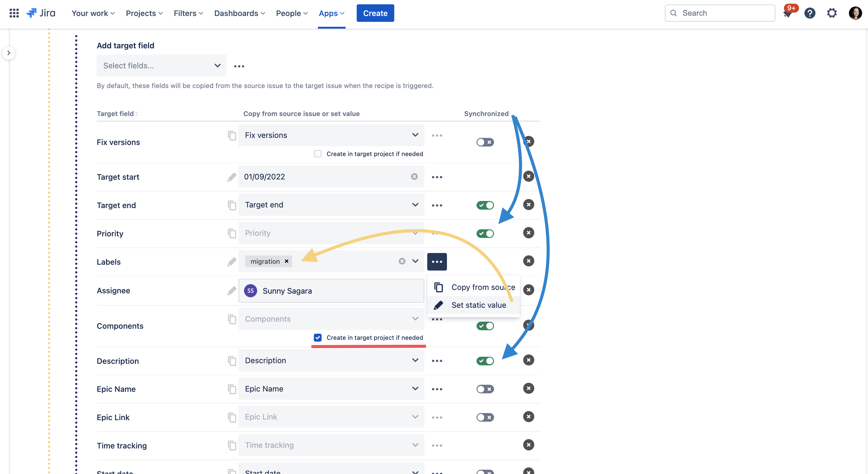
Task: Open the Components source dropdown
Action: 331,319
